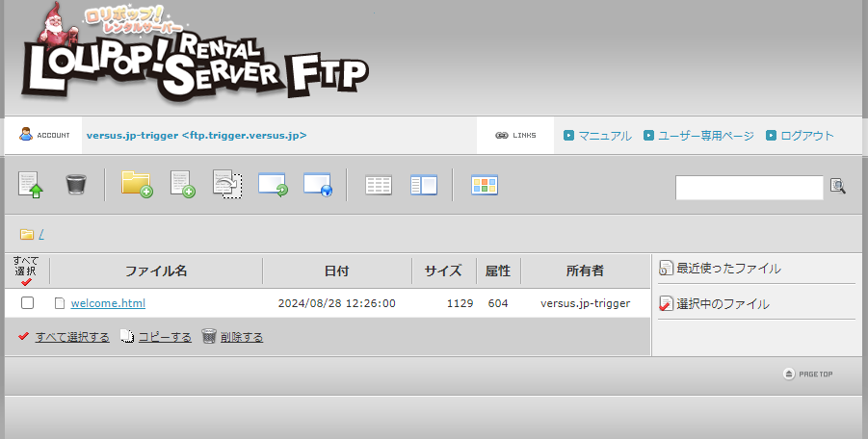The width and height of the screenshot is (868, 439).
Task: Switch to thumbnail grid view icon
Action: 485,185
